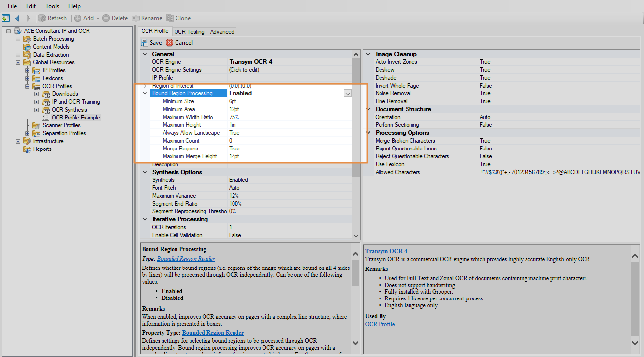644x357 pixels.
Task: Click the back navigation arrow icon
Action: (x=17, y=18)
